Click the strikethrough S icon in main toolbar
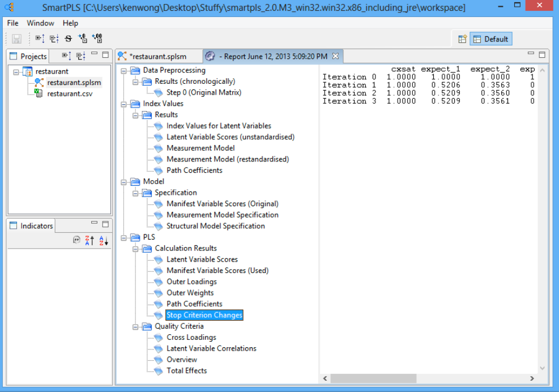Screen dimensions: 559x392 pos(69,39)
